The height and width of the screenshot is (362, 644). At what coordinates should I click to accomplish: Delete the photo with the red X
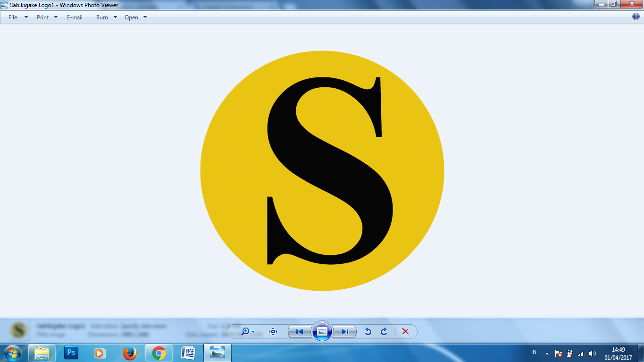tap(405, 332)
